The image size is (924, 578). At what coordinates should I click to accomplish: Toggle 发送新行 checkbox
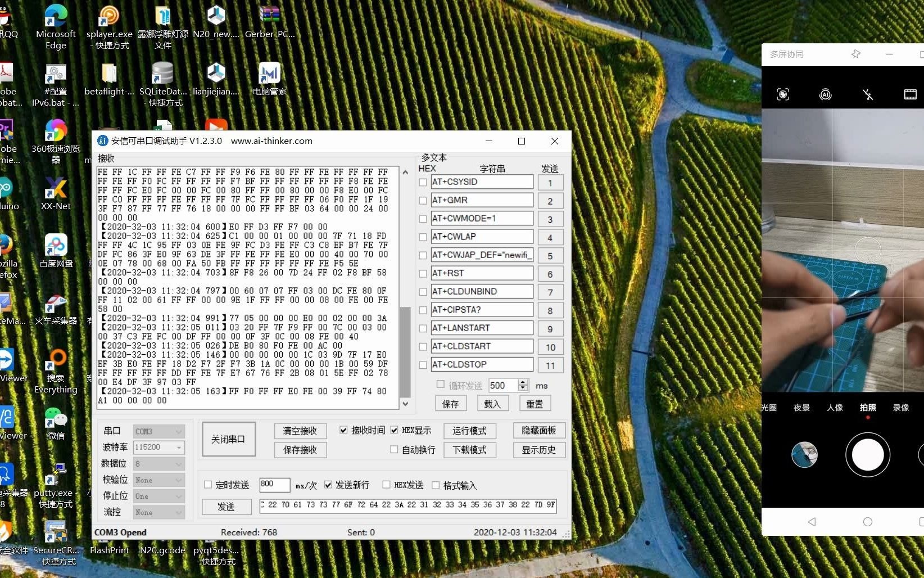(x=328, y=485)
